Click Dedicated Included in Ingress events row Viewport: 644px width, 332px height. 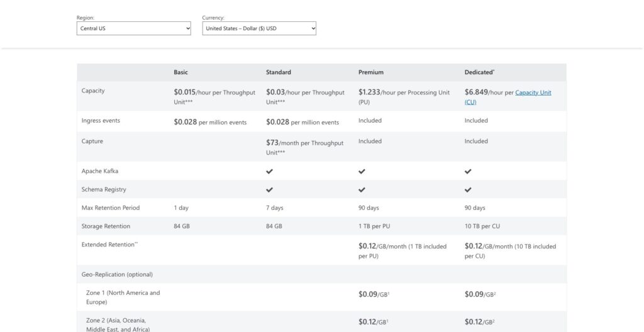click(x=477, y=121)
